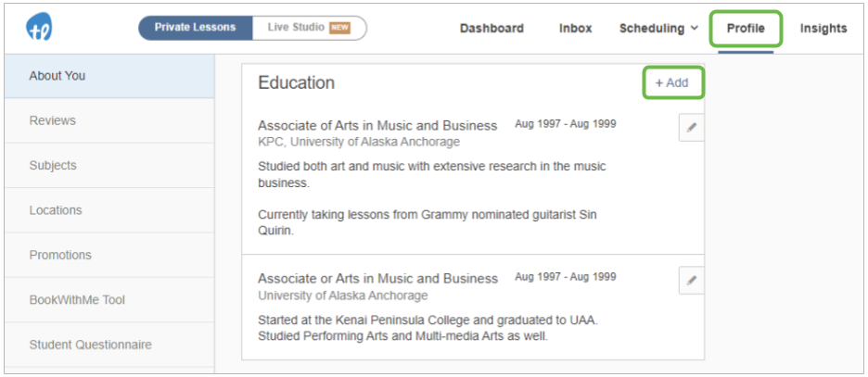The height and width of the screenshot is (377, 868).
Task: Edit the second education entry pencil icon
Action: click(x=692, y=281)
